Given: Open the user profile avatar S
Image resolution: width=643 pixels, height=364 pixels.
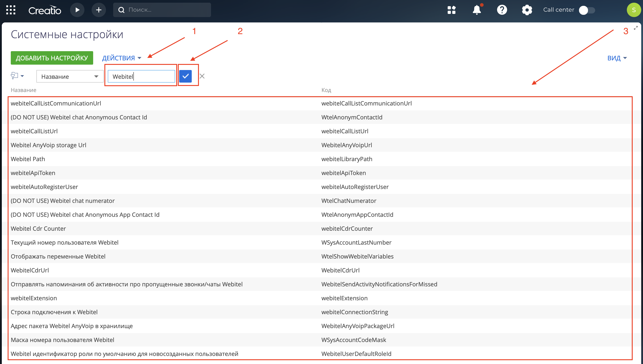Looking at the screenshot, I should pos(634,10).
